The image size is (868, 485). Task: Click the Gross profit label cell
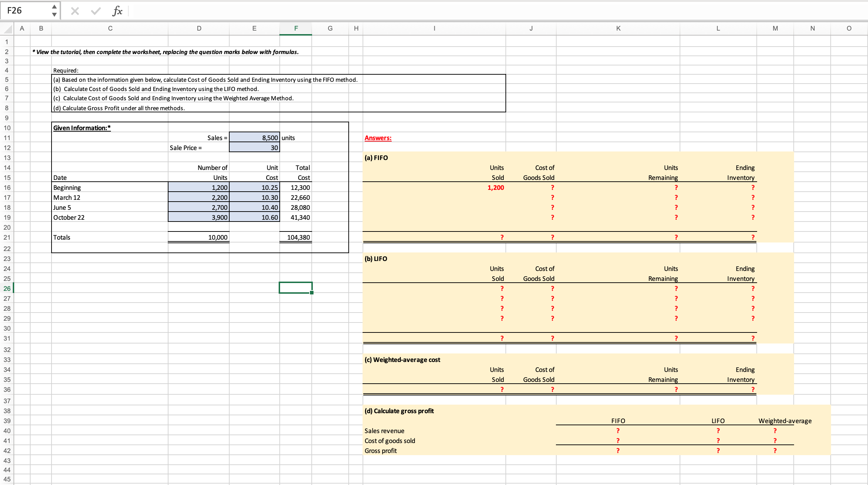[x=380, y=451]
